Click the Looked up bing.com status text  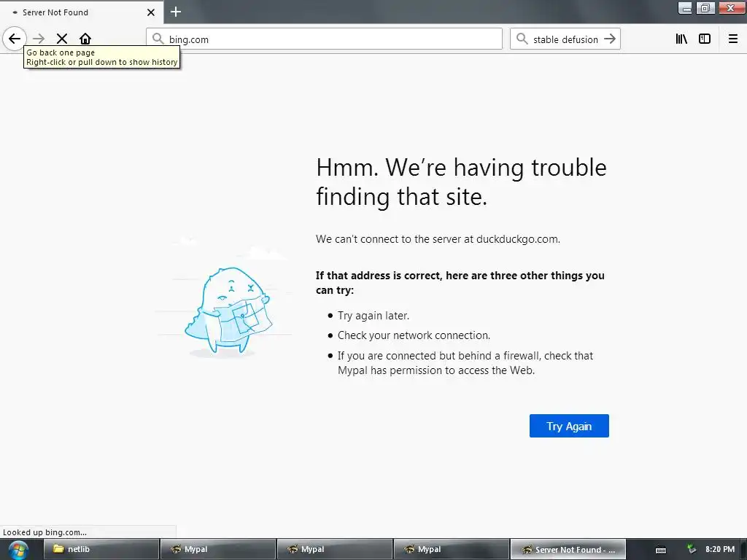point(44,532)
